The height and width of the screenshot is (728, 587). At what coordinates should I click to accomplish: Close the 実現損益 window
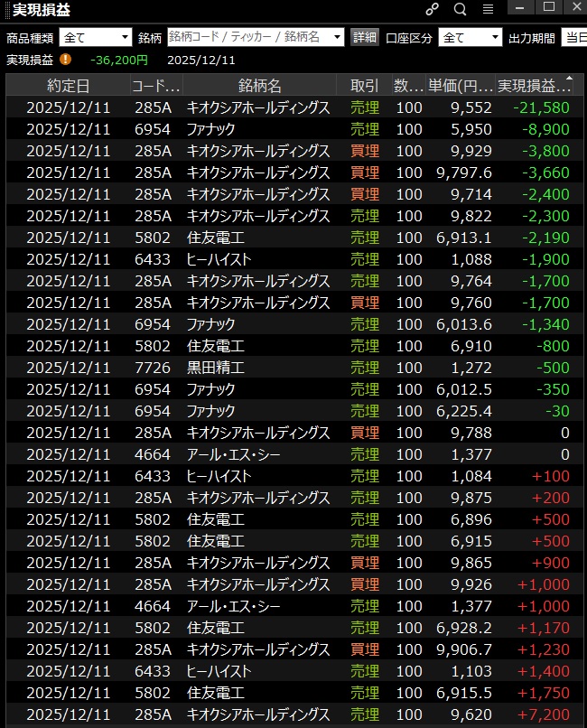pos(573,7)
